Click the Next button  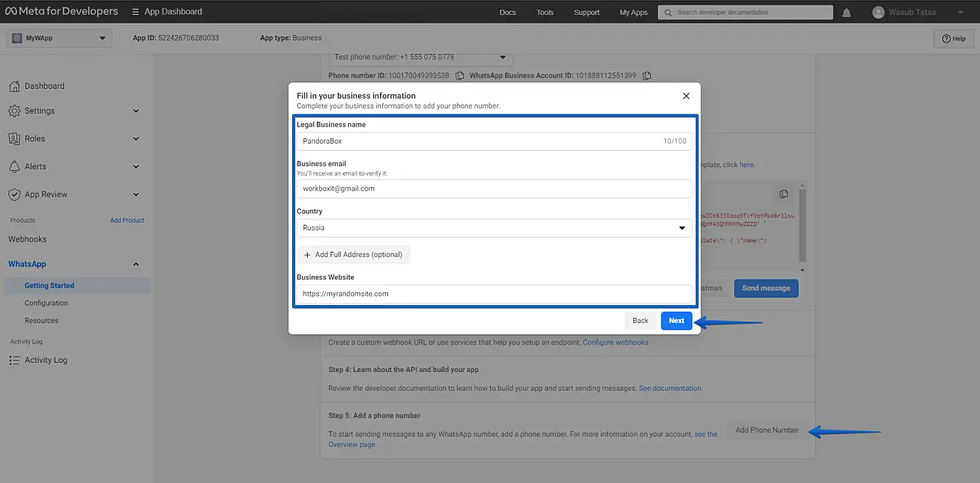[x=676, y=321]
